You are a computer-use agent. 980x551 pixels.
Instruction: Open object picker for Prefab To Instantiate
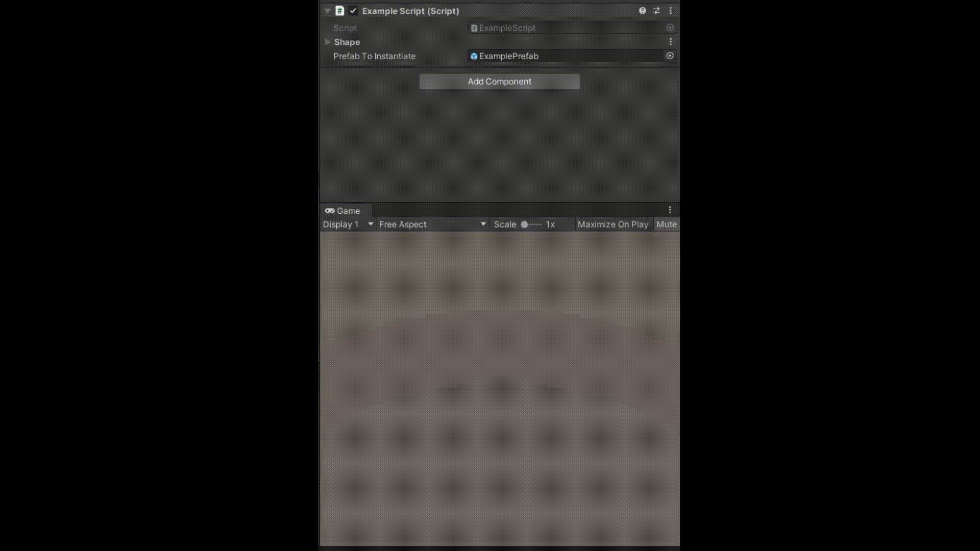click(670, 56)
